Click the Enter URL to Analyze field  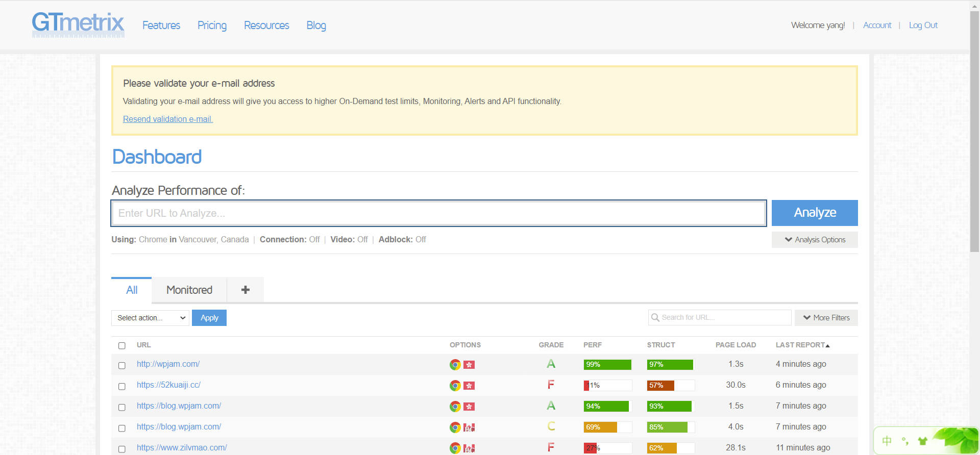click(x=438, y=213)
